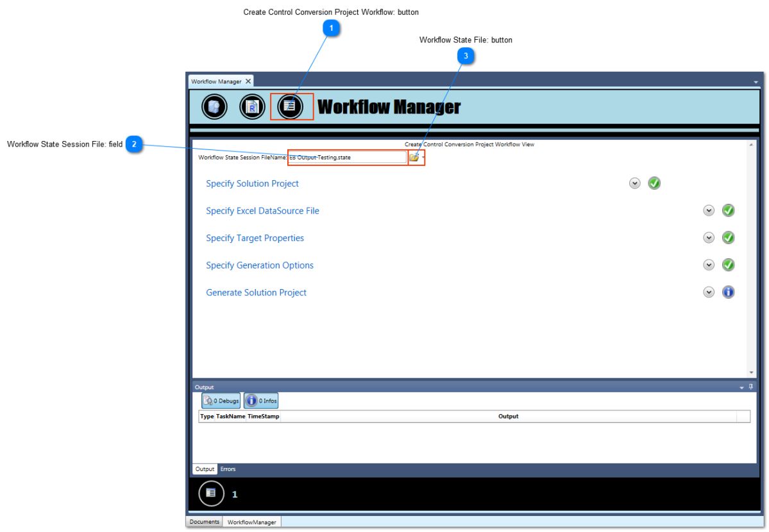Open the workflow state file folder icon
The height and width of the screenshot is (532, 769).
coord(414,158)
